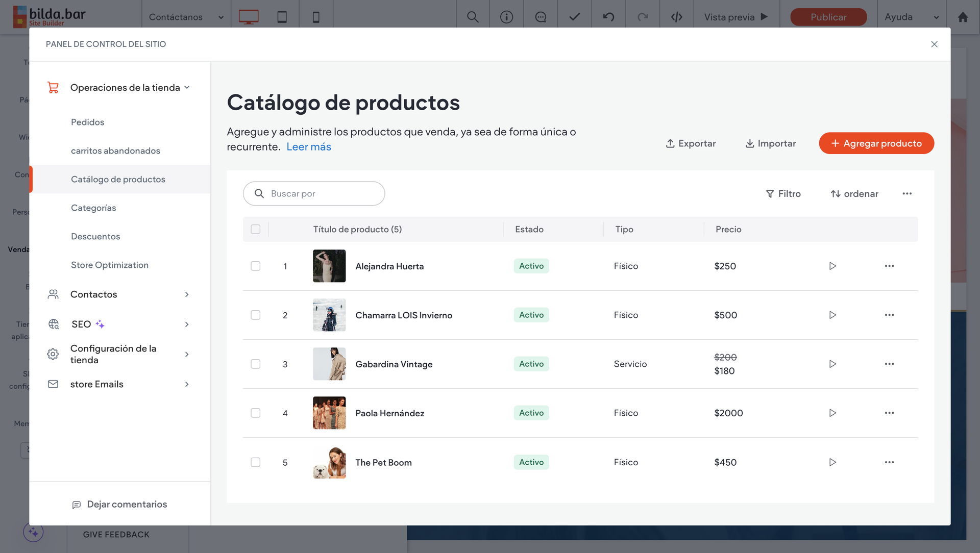
Task: Check The Pet Boom checkbox
Action: (x=256, y=462)
